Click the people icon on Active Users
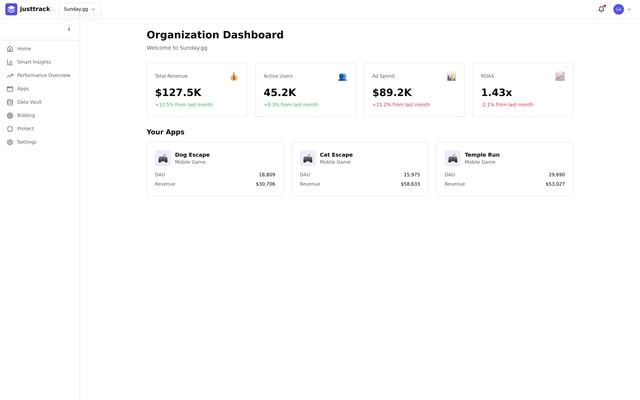The image size is (640, 400). click(342, 76)
